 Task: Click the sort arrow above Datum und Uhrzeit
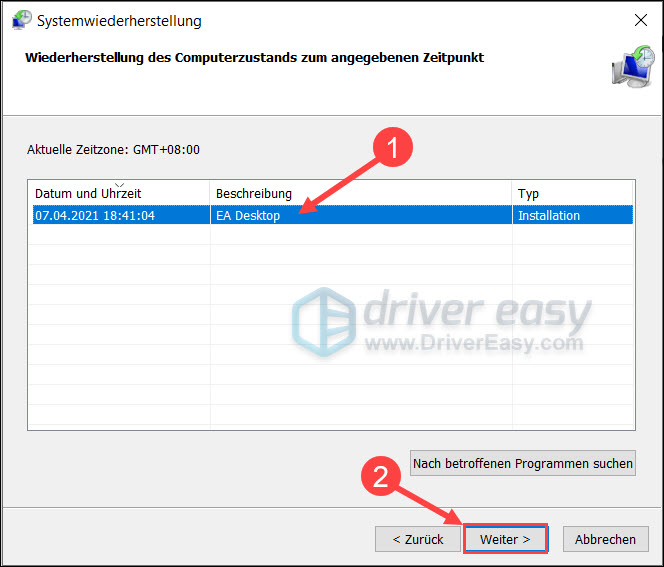pos(120,185)
